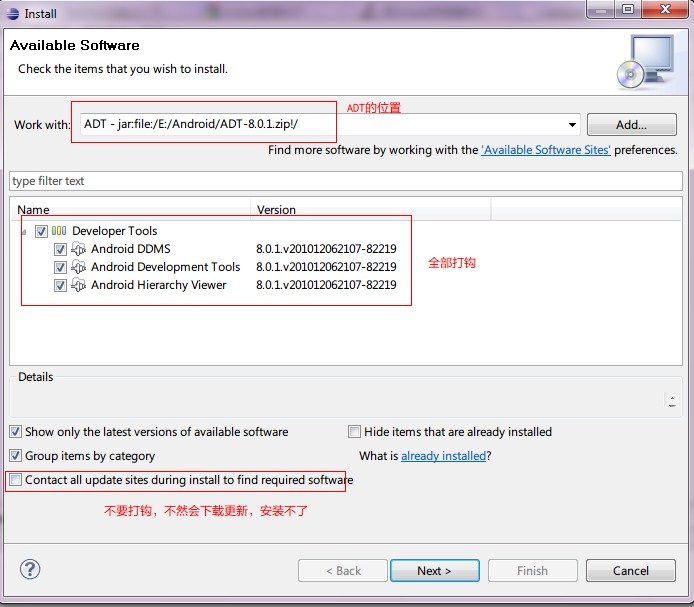Toggle the Android Hierarchy Viewer checkbox
The height and width of the screenshot is (607, 694).
point(60,286)
